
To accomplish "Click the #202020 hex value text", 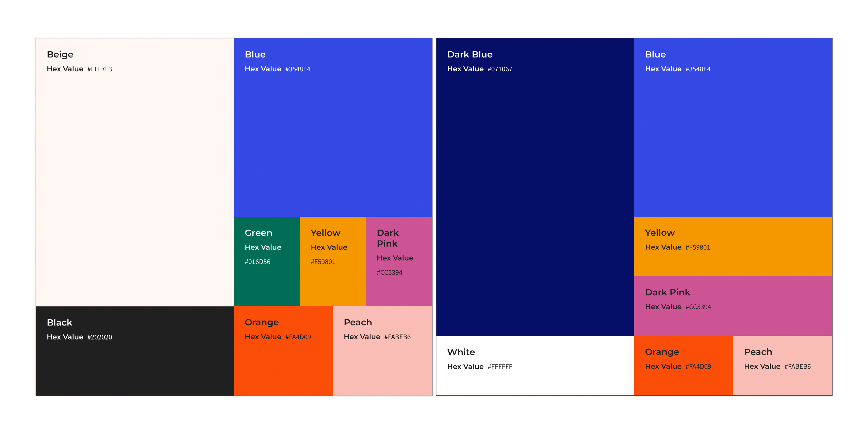I will 100,337.
